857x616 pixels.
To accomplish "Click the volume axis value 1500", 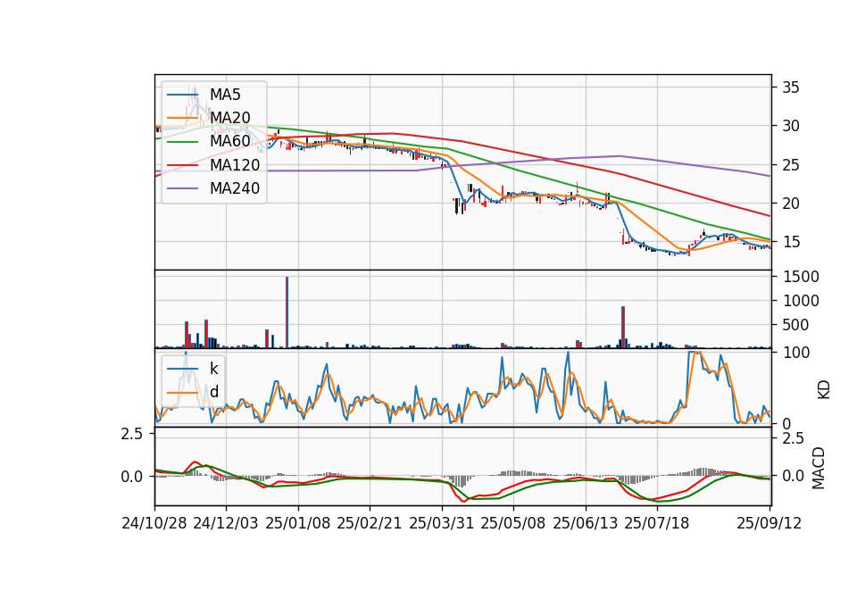I will tap(801, 277).
